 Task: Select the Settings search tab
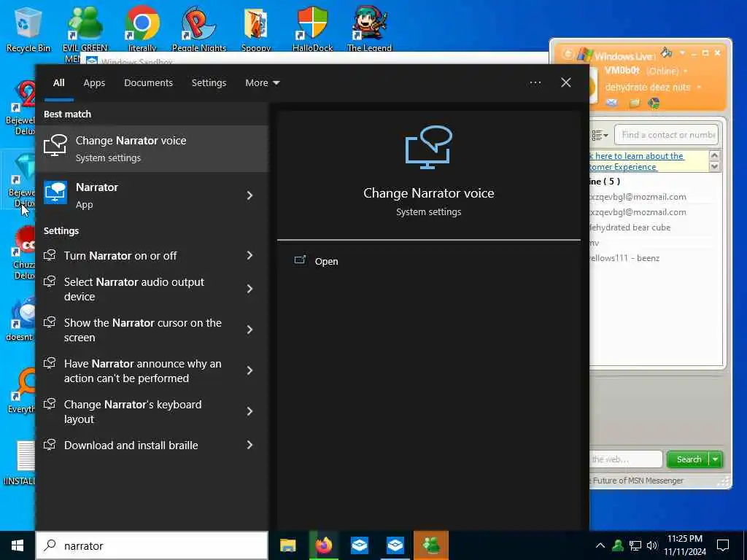click(209, 83)
